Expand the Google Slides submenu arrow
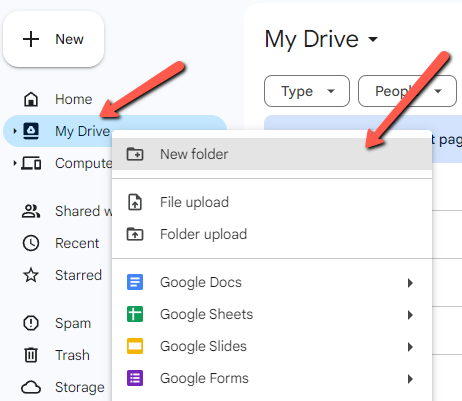This screenshot has height=401, width=462. tap(410, 347)
